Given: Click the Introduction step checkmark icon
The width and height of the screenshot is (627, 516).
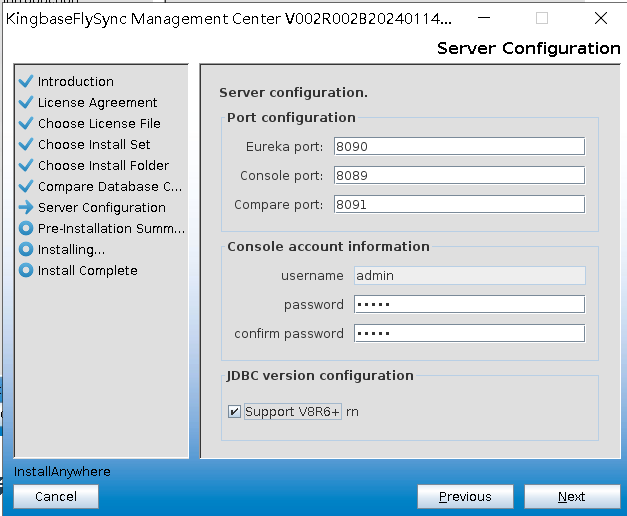Looking at the screenshot, I should coord(26,81).
